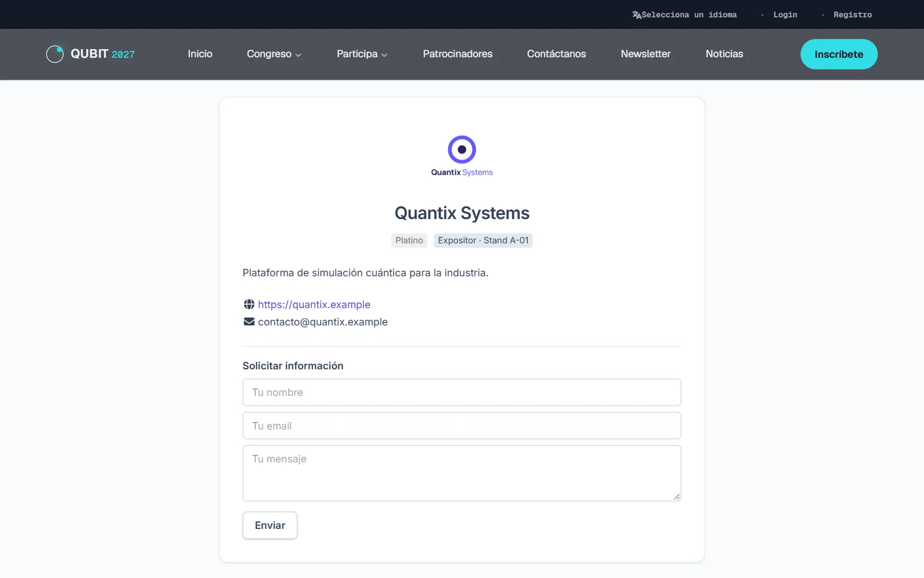Click the Inscríbete button

[839, 54]
